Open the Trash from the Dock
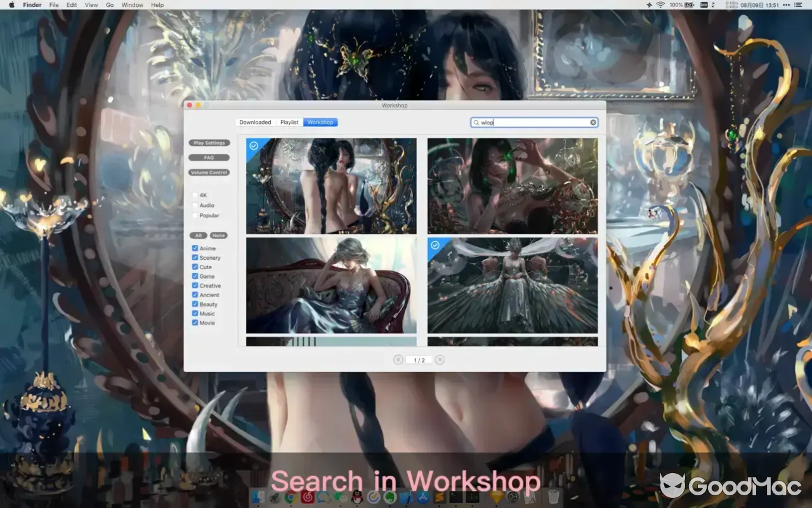The width and height of the screenshot is (812, 508). pyautogui.click(x=552, y=498)
